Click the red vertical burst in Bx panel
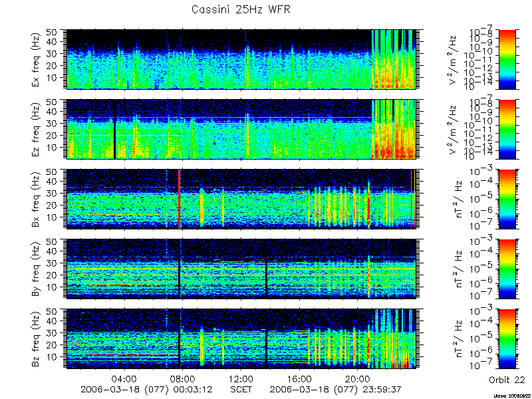The image size is (532, 399). point(179,199)
